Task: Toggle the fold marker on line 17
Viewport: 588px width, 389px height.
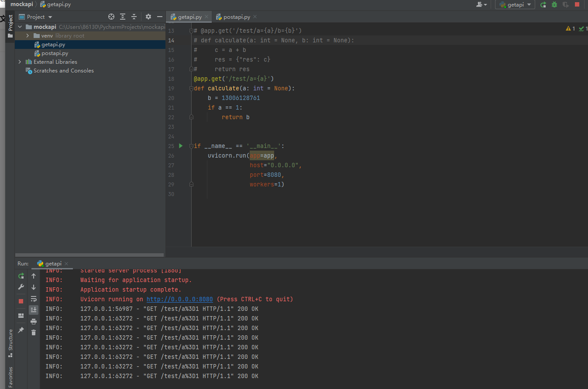Action: coord(191,69)
